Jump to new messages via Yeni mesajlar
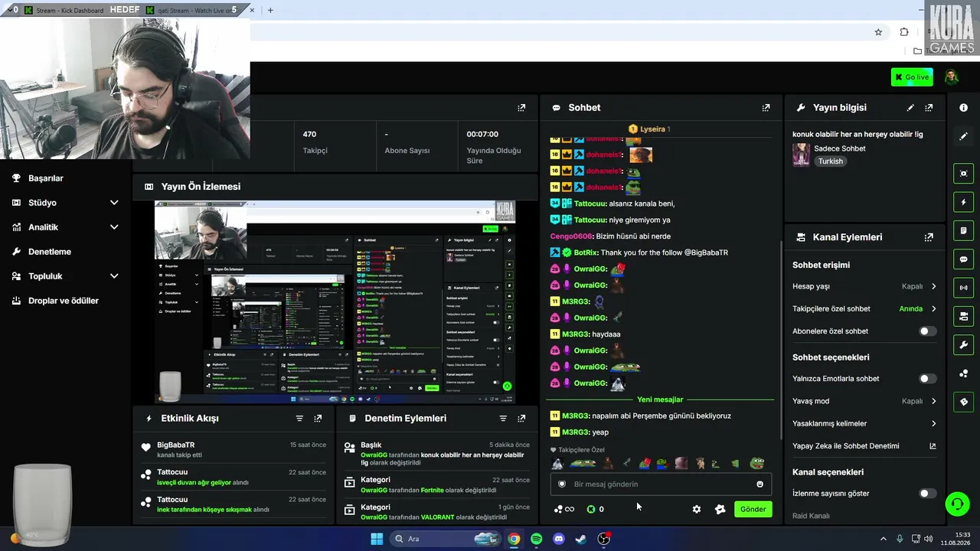This screenshot has height=551, width=980. (660, 399)
